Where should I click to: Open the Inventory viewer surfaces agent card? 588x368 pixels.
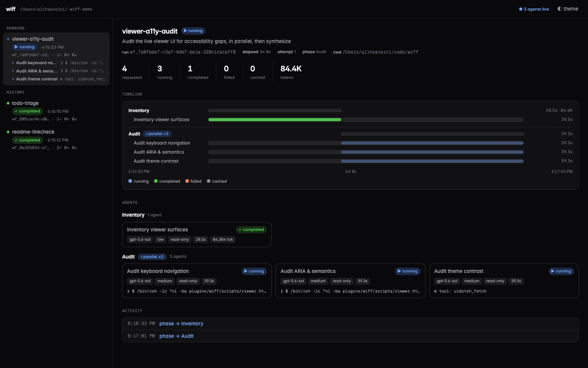(197, 234)
